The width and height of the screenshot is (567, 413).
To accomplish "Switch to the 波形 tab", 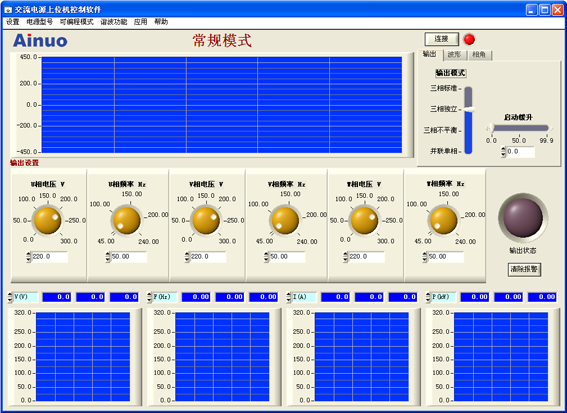I will pyautogui.click(x=455, y=55).
